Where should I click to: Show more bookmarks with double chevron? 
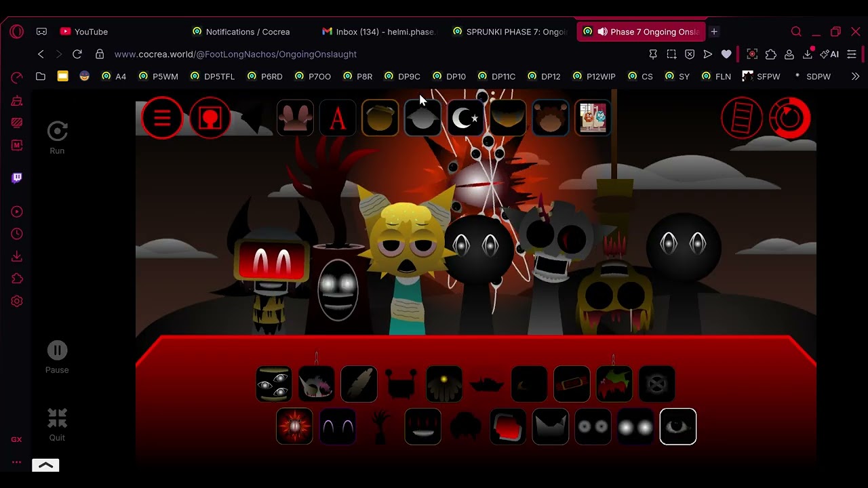pyautogui.click(x=855, y=77)
